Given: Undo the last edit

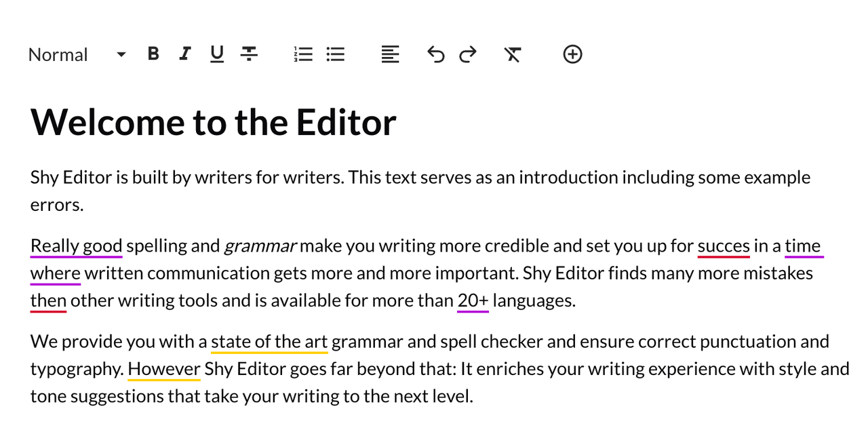Looking at the screenshot, I should tap(436, 54).
